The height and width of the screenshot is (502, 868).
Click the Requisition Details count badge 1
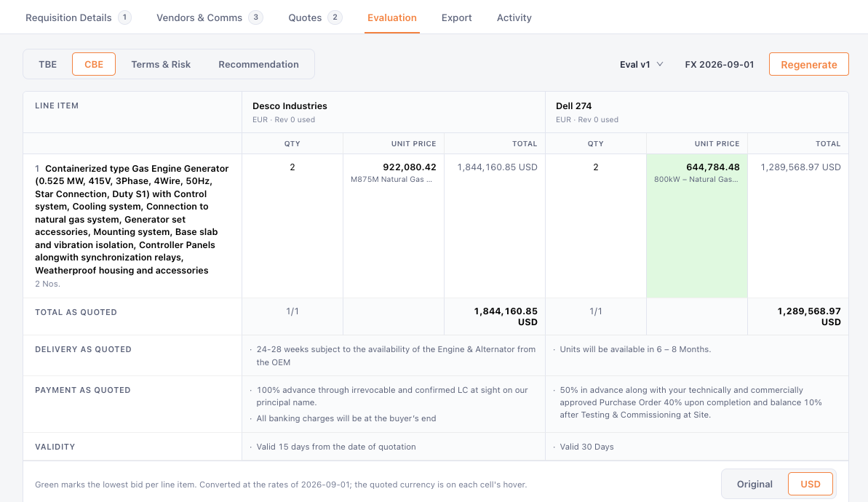tap(124, 17)
